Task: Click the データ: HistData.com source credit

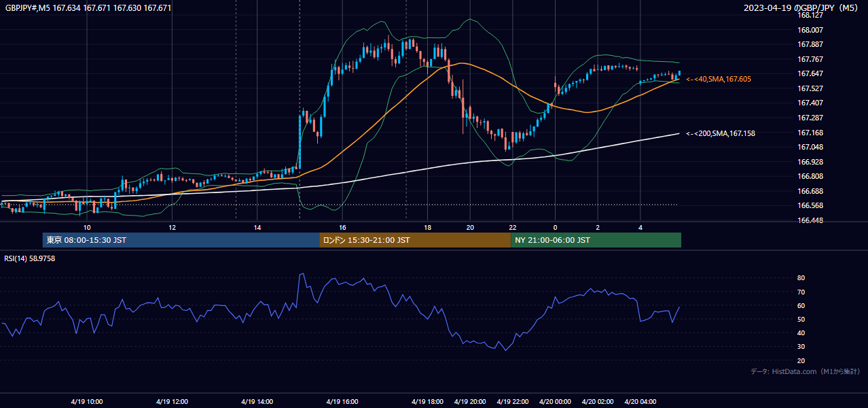Action: point(806,371)
